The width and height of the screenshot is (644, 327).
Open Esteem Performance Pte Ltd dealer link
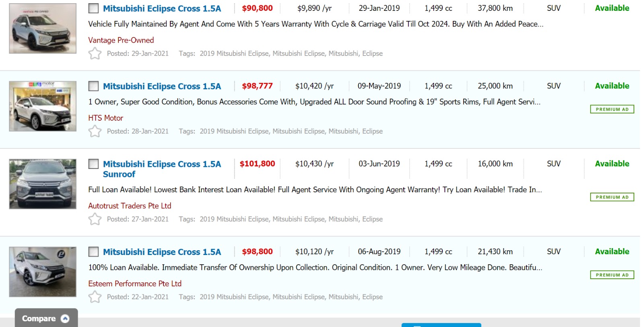click(x=135, y=284)
